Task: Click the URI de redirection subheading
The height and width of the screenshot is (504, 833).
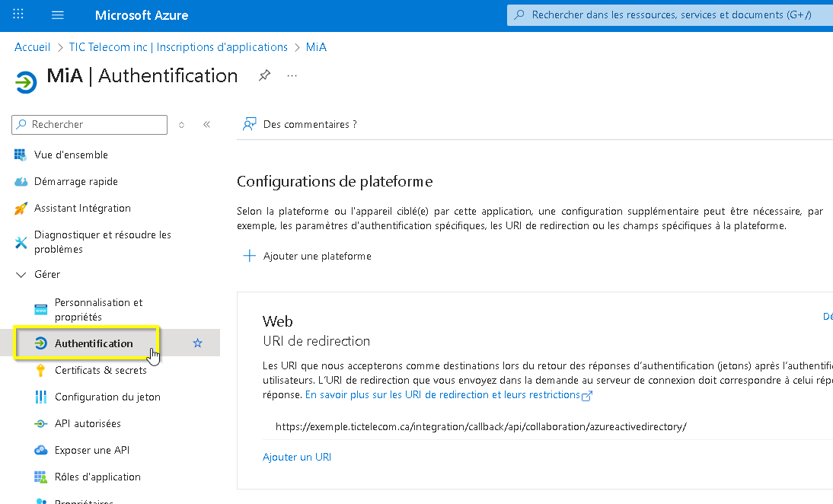Action: (x=316, y=341)
